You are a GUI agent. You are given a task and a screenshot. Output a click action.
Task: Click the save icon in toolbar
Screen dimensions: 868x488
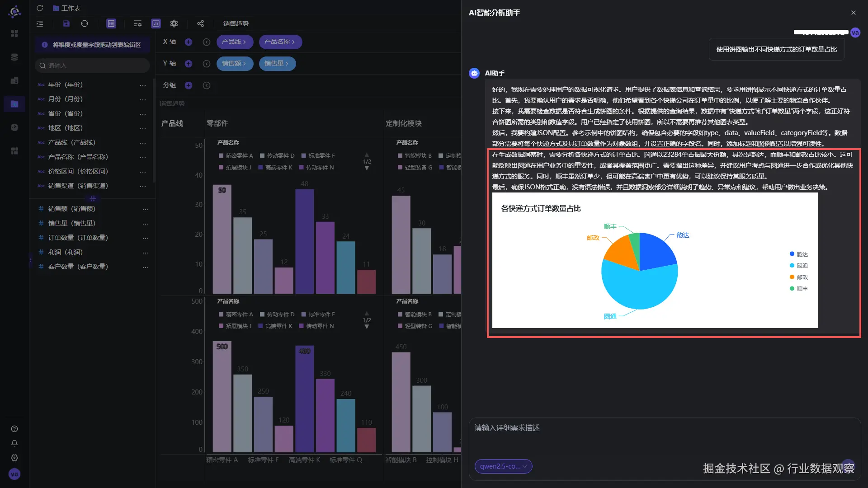[66, 23]
